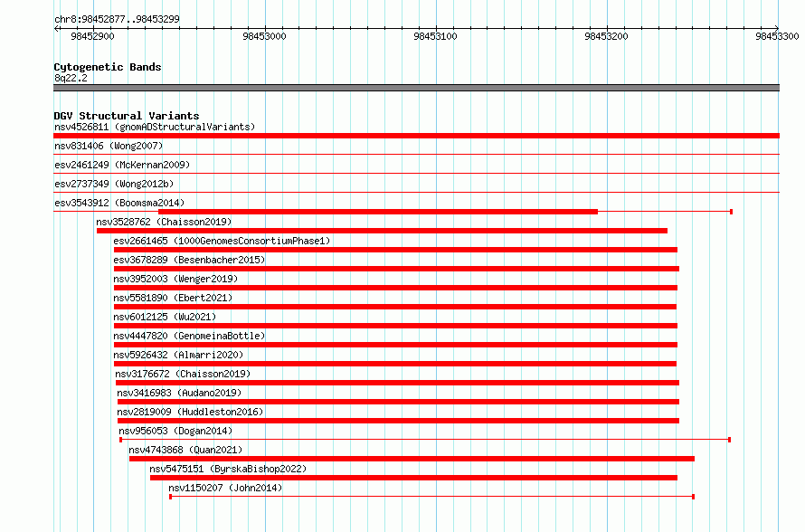This screenshot has height=532, width=805.
Task: Click the esv2661465 variant bar
Action: (395, 250)
